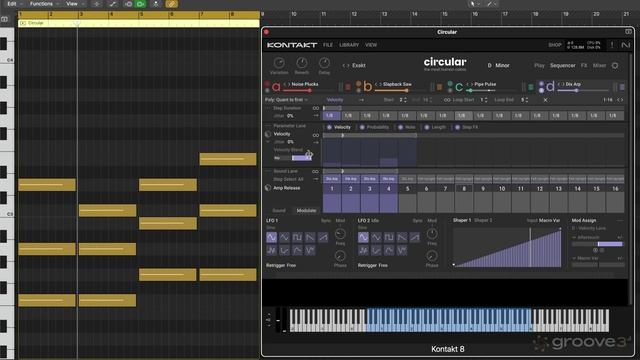Click the Variation knob in Circular

(x=279, y=63)
